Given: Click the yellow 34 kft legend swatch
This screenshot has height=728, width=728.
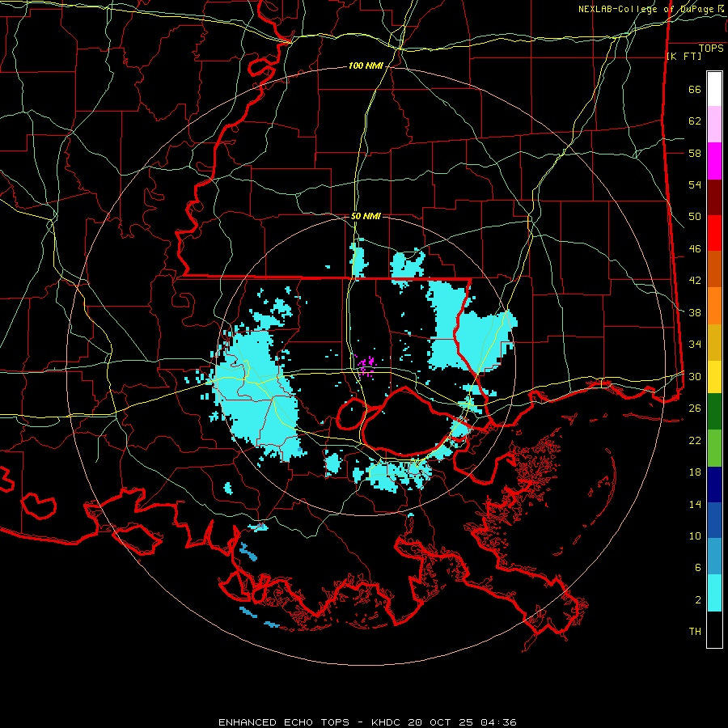Looking at the screenshot, I should point(714,376).
